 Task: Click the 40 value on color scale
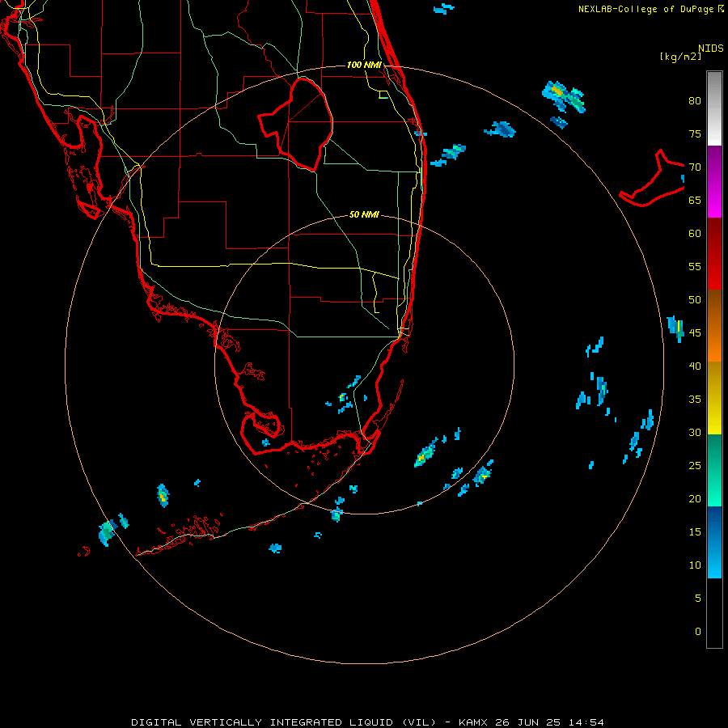(x=695, y=366)
